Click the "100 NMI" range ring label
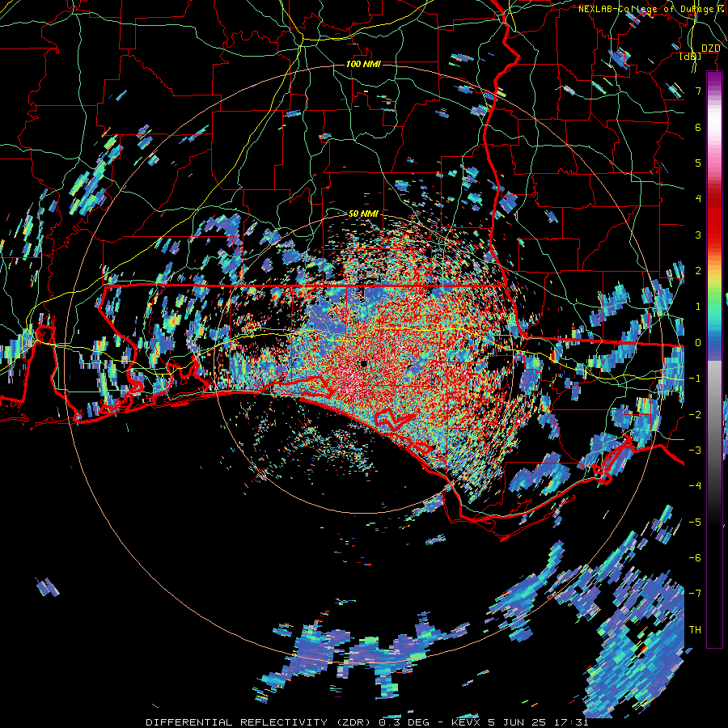The height and width of the screenshot is (728, 728). [363, 64]
